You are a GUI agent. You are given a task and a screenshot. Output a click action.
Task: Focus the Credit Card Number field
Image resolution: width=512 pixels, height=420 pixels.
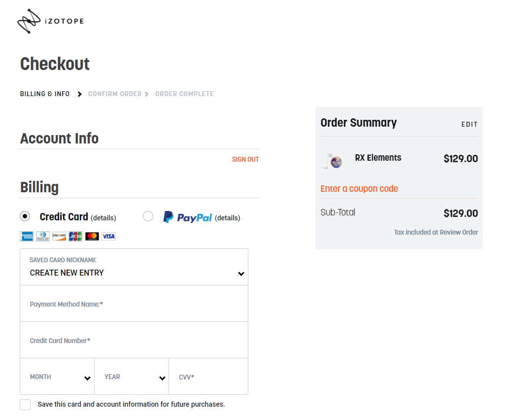134,340
